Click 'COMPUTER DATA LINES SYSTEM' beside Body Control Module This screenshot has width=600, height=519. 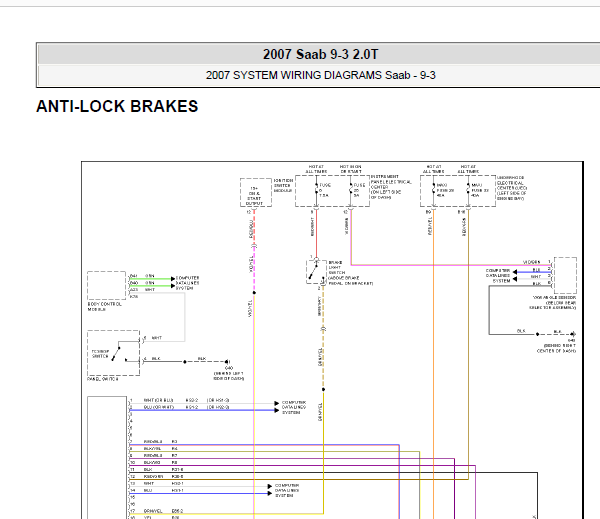[188, 283]
